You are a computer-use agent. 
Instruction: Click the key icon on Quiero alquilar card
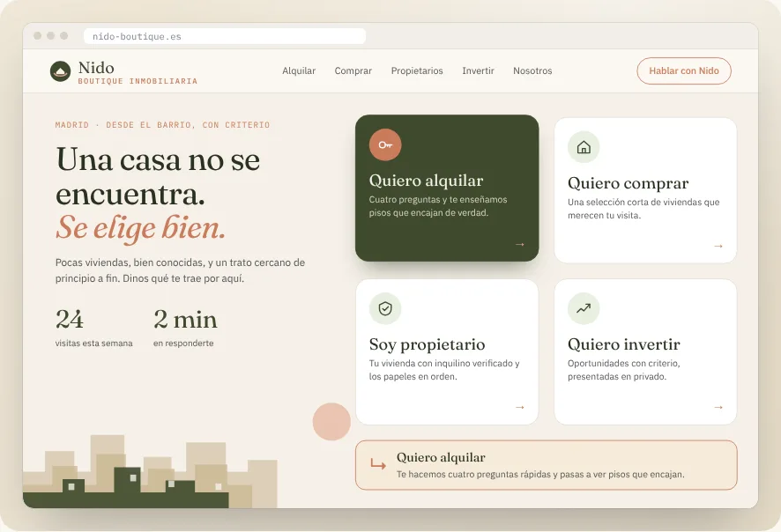(385, 144)
